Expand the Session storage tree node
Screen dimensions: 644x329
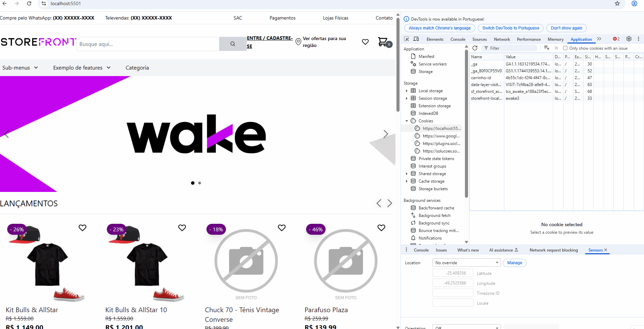(407, 98)
